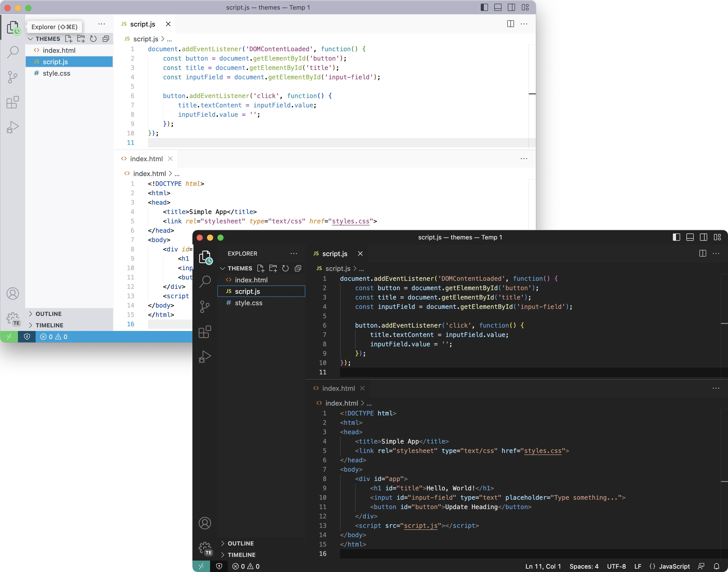Select script.js tab in light window

tap(143, 24)
